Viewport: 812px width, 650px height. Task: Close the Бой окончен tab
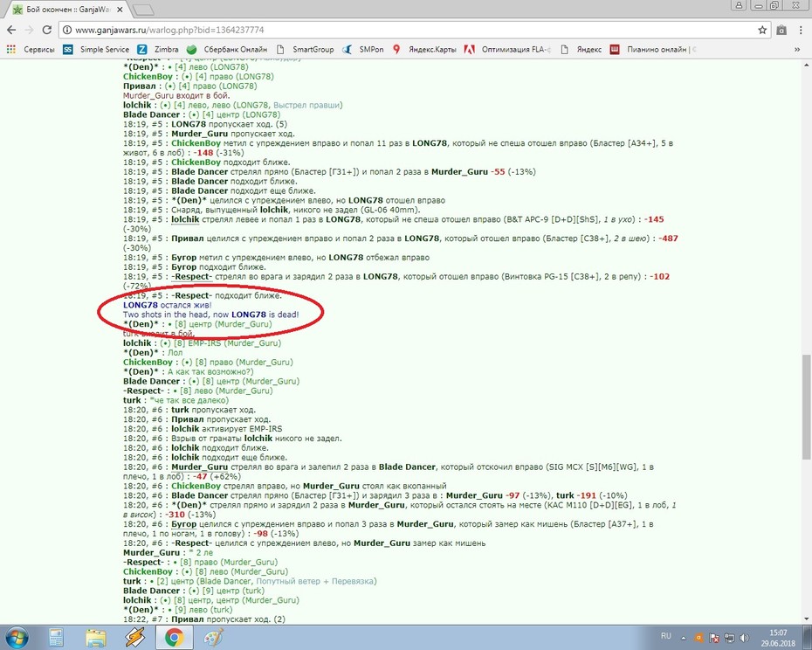[120, 10]
